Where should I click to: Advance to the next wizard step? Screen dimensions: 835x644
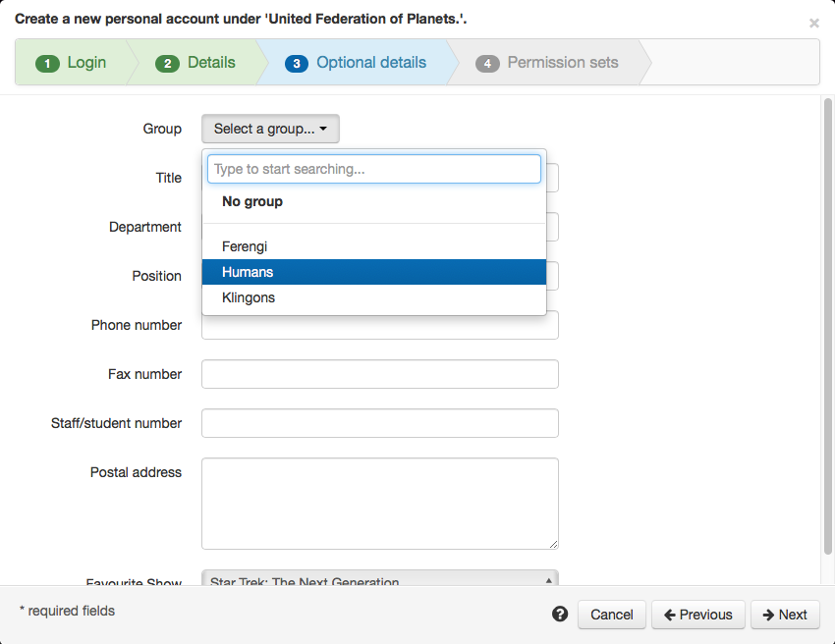[785, 614]
